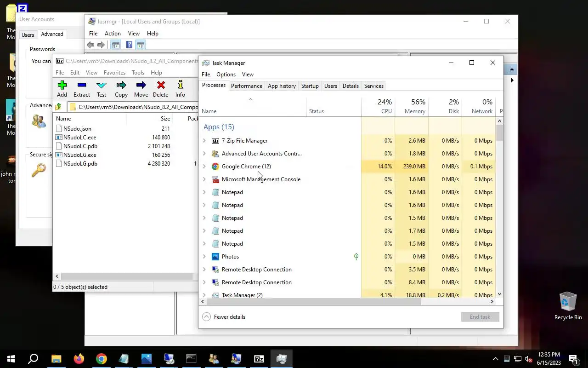The height and width of the screenshot is (368, 588).
Task: Click the Delete icon in 7-Zip
Action: click(161, 85)
